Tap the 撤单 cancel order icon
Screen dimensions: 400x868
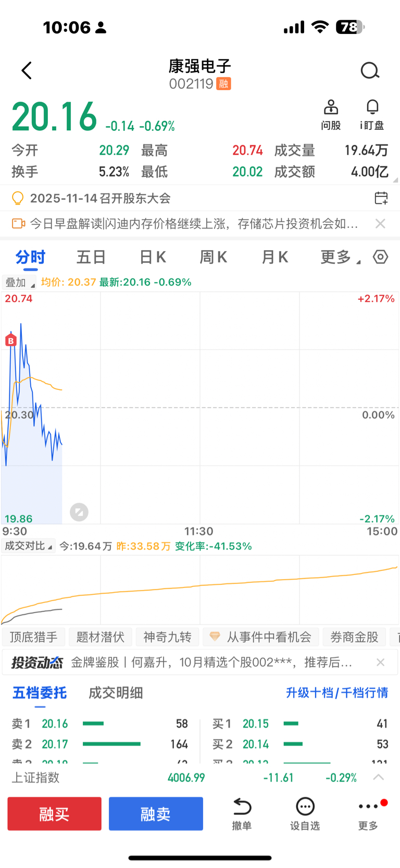click(x=242, y=813)
